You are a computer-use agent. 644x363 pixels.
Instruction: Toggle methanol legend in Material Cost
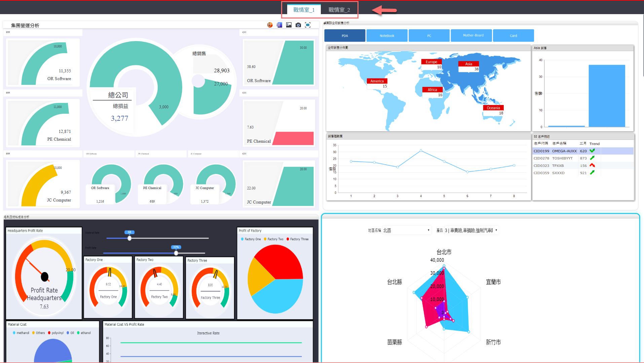tap(21, 333)
